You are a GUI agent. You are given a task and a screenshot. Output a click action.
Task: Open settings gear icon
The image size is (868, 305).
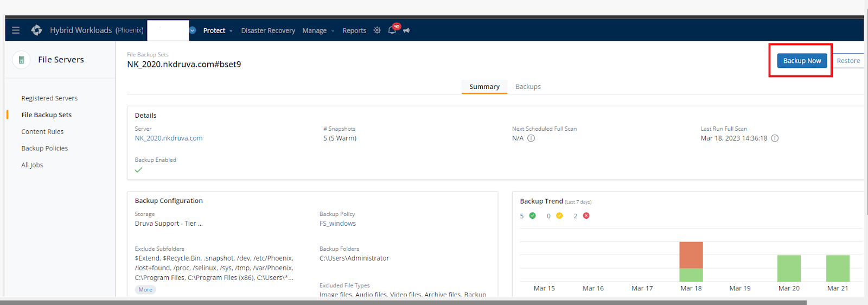[377, 30]
